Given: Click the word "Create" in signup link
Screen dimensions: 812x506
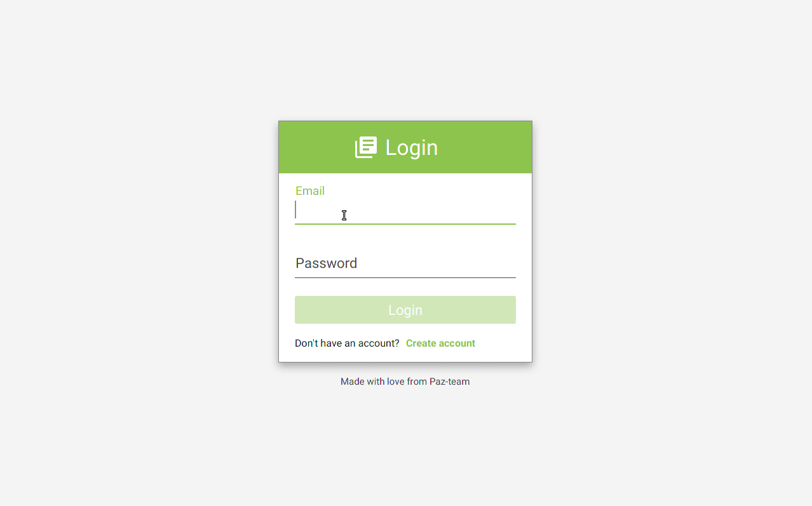Looking at the screenshot, I should tap(421, 343).
